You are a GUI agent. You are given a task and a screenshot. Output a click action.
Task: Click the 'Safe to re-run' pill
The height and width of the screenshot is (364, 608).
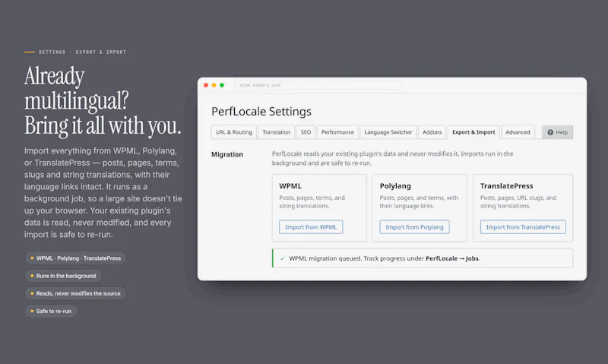(51, 312)
